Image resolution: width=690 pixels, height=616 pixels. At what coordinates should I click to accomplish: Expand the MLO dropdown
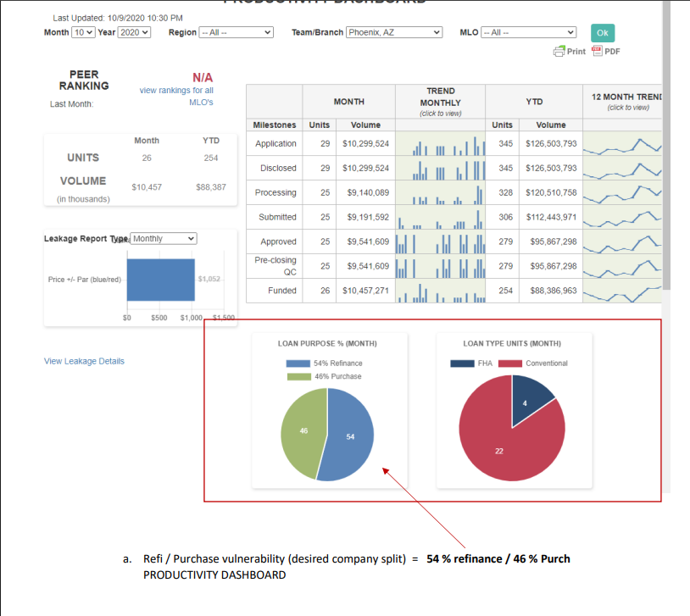528,32
